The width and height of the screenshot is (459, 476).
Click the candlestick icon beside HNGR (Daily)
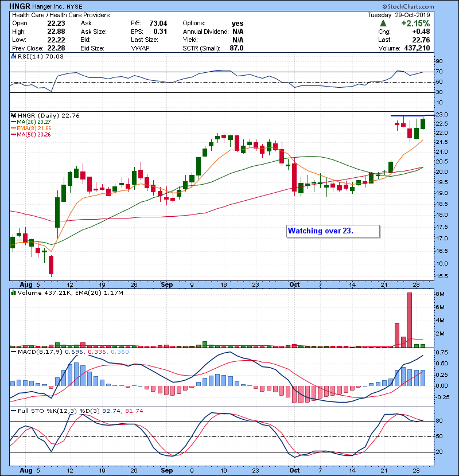click(x=14, y=115)
